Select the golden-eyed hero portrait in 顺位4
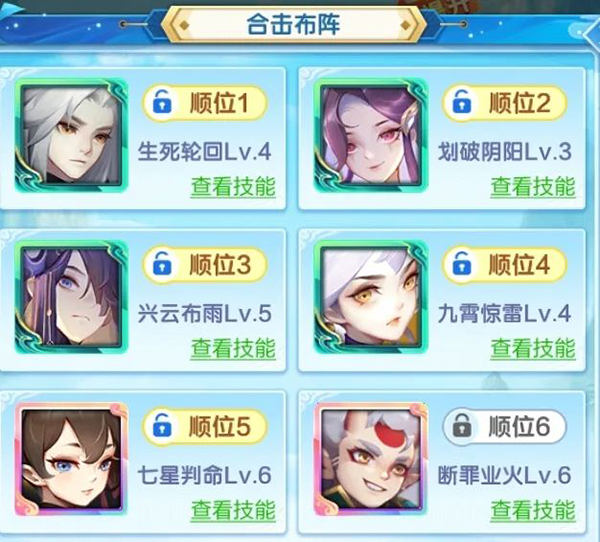 (x=370, y=297)
